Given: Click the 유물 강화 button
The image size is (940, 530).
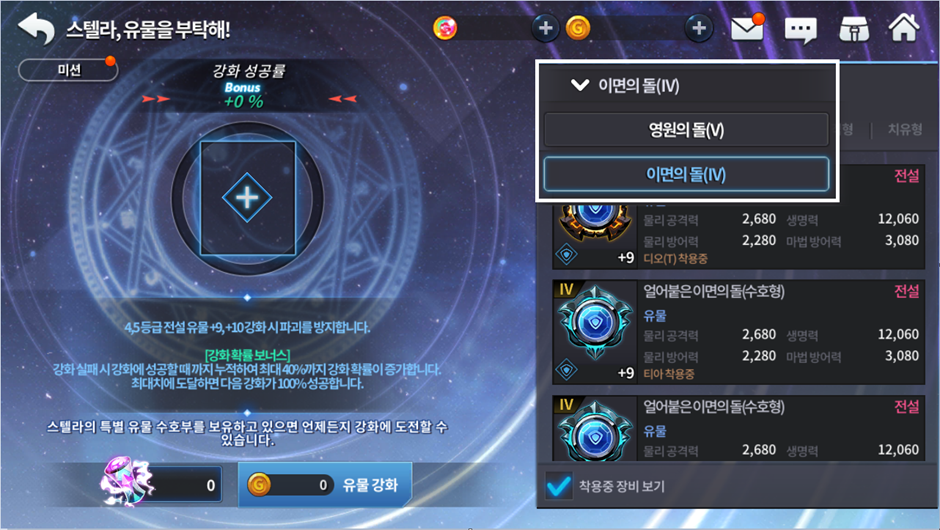Looking at the screenshot, I should [325, 484].
